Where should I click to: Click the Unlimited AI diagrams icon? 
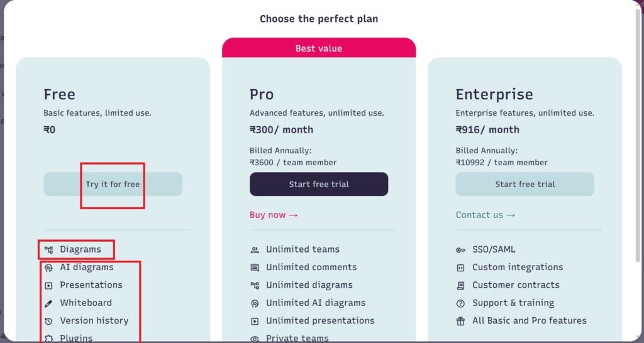point(255,303)
